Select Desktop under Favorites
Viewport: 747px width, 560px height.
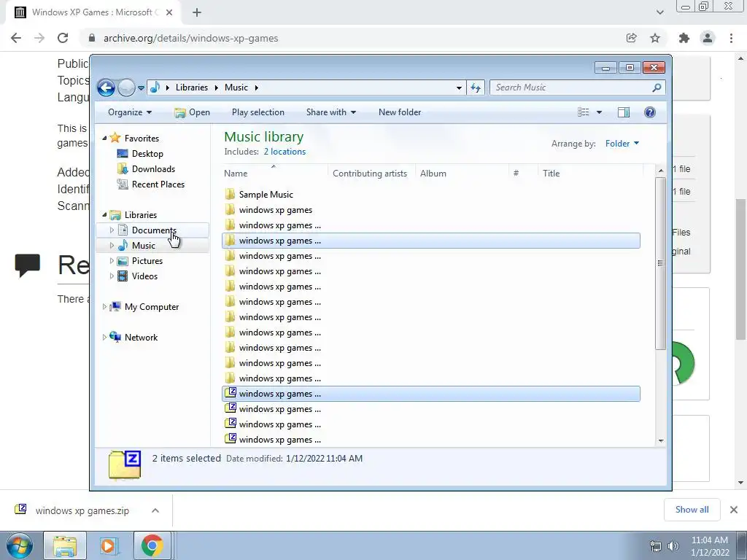pyautogui.click(x=147, y=154)
